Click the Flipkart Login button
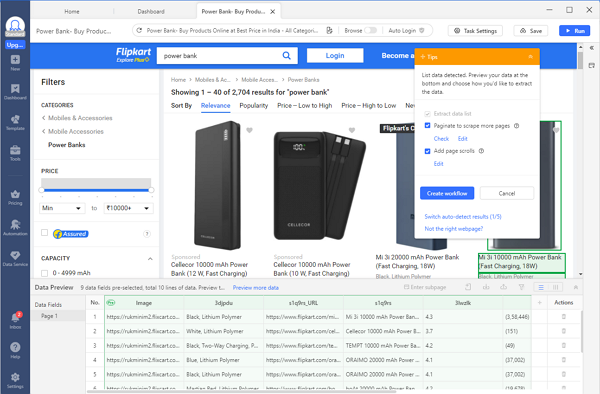Image resolution: width=600 pixels, height=394 pixels. (x=335, y=55)
